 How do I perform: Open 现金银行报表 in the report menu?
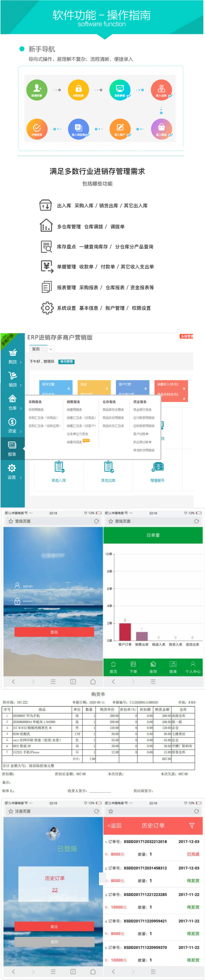[x=143, y=410]
